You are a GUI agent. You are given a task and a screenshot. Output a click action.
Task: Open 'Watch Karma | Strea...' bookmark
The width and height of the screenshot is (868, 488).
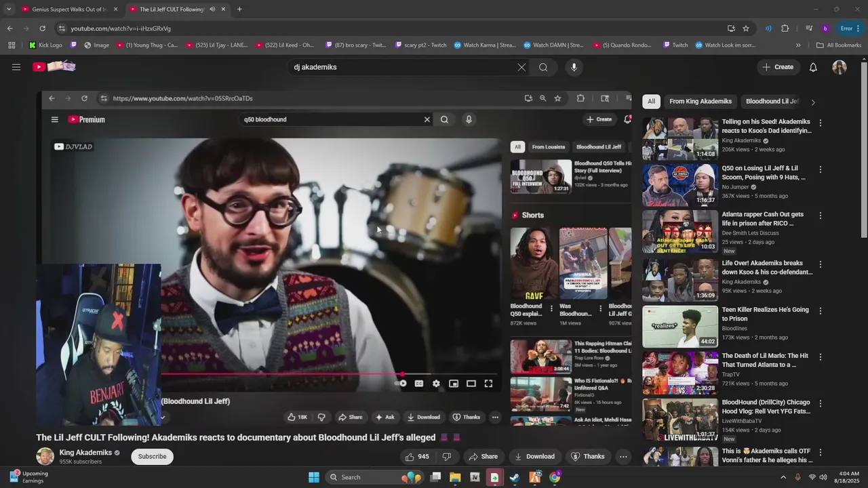485,45
